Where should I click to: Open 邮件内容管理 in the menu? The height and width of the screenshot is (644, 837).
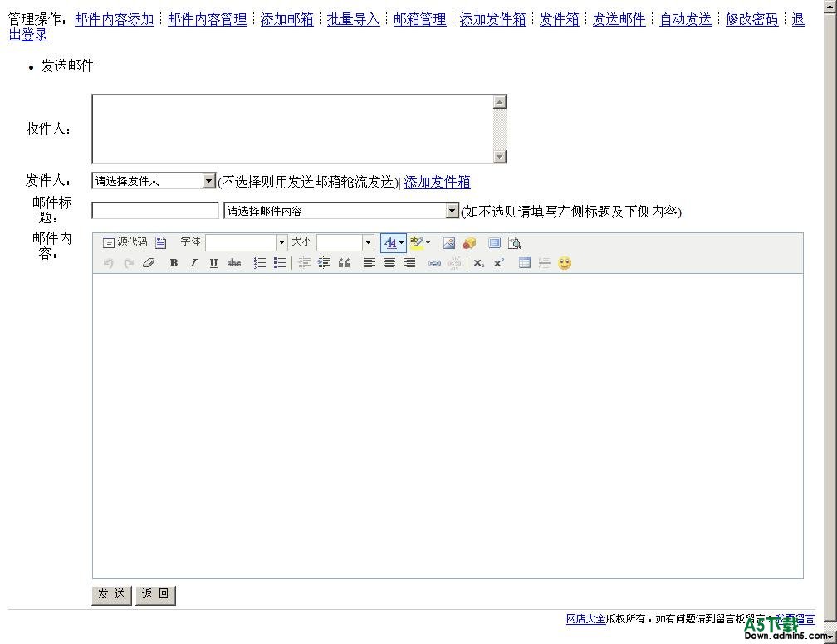point(207,19)
